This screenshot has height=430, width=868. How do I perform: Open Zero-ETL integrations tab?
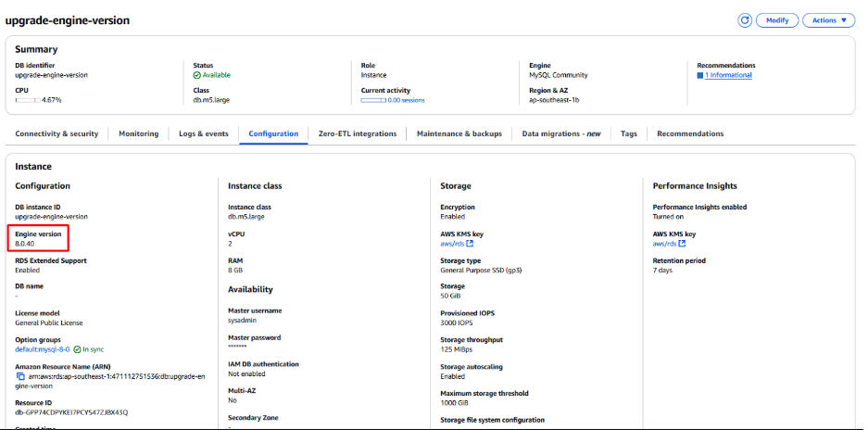[x=358, y=133]
